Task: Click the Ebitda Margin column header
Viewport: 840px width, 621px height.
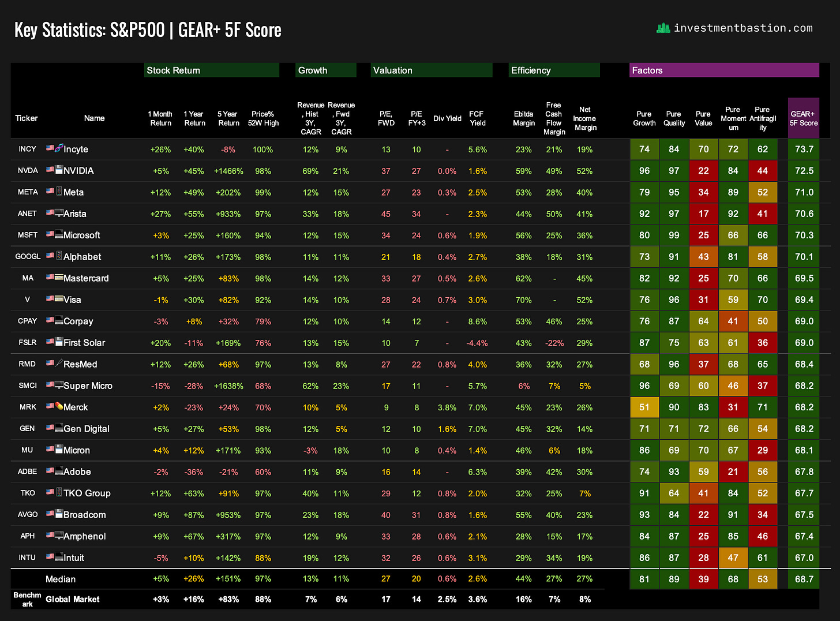Action: 524,118
